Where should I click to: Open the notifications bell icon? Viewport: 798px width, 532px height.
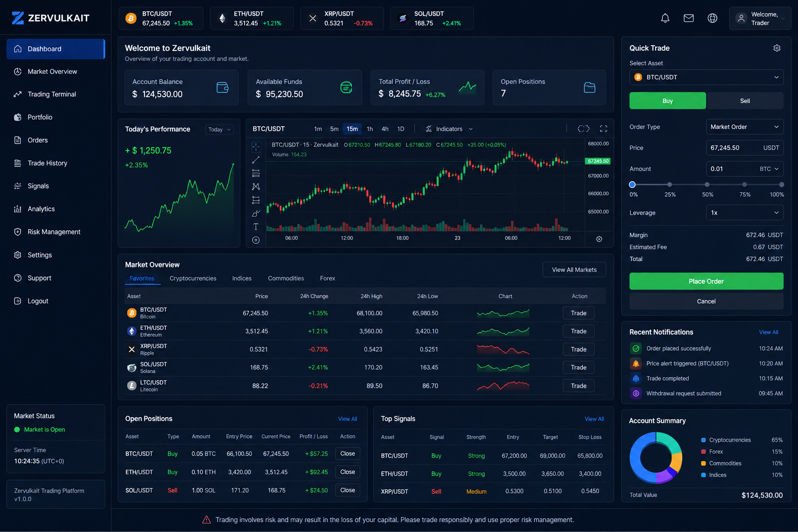click(665, 18)
